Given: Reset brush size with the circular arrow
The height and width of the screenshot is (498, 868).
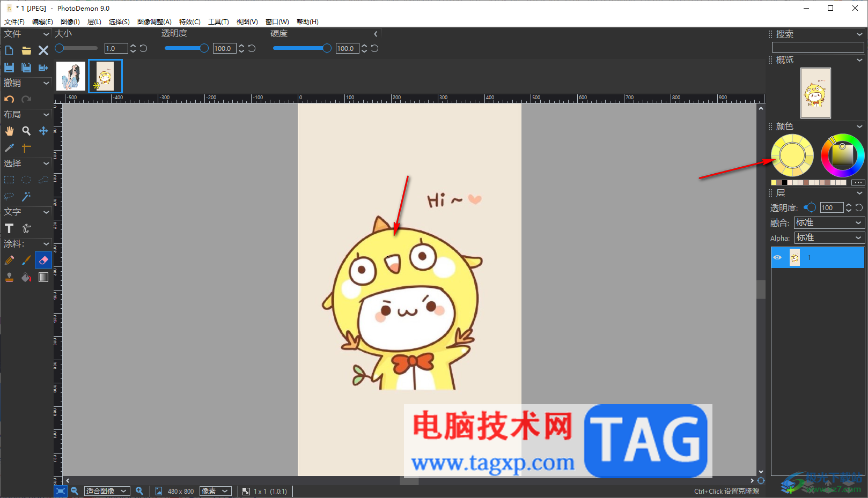Looking at the screenshot, I should 144,48.
